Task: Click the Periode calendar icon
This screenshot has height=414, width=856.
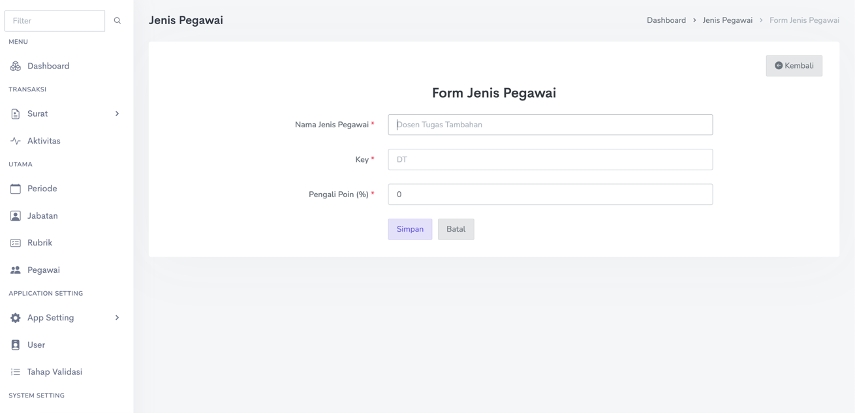Action: tap(16, 189)
